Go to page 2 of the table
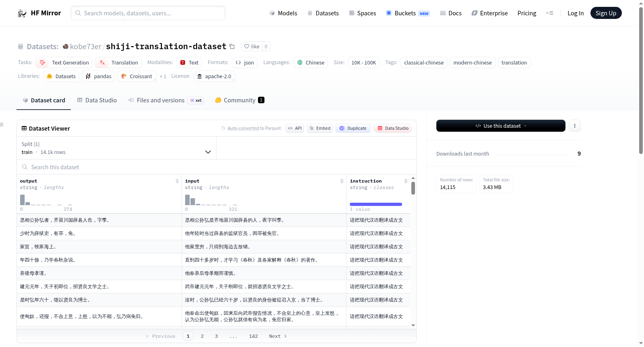 click(x=202, y=336)
